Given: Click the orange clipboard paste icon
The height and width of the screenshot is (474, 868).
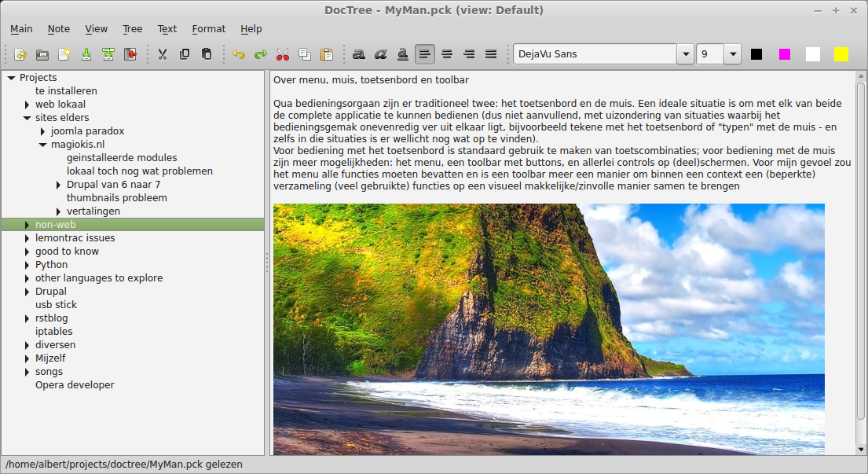Looking at the screenshot, I should coord(327,54).
